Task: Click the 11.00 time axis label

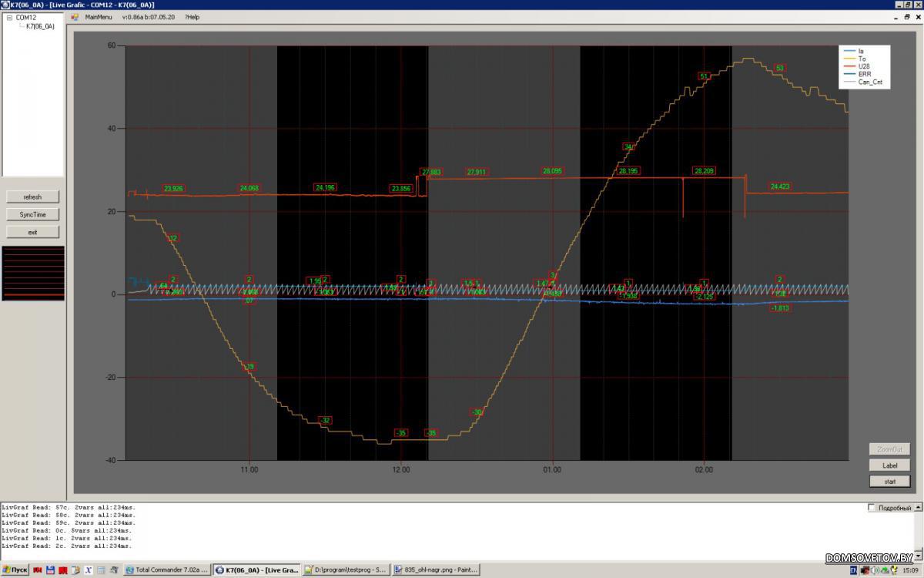Action: (249, 469)
